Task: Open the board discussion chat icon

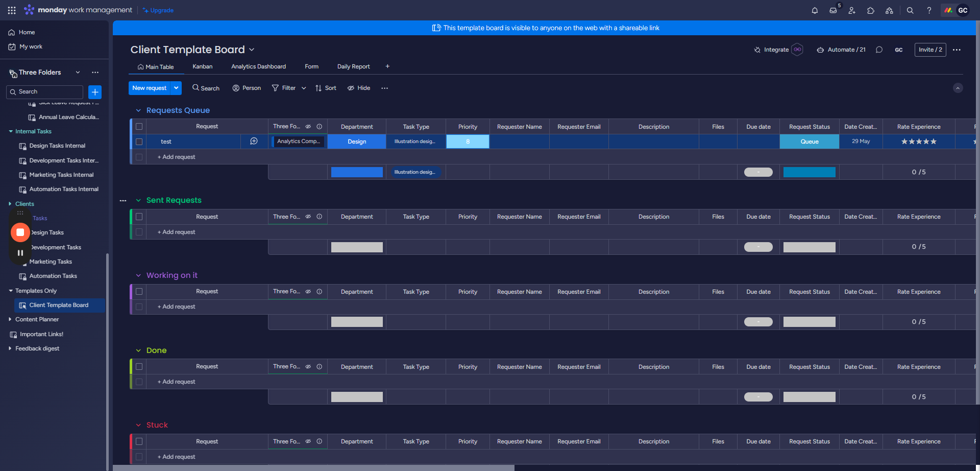Action: pyautogui.click(x=879, y=50)
